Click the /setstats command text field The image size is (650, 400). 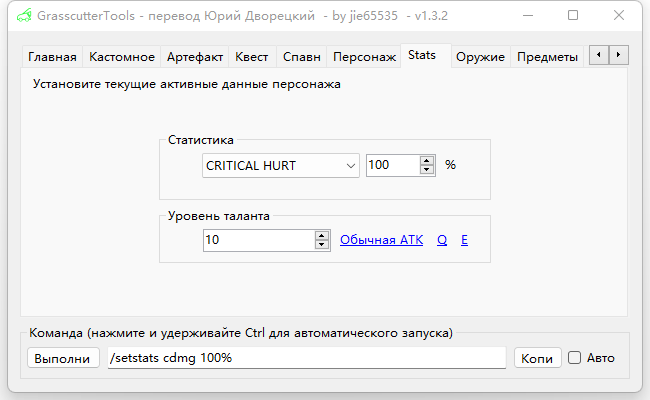(x=306, y=358)
